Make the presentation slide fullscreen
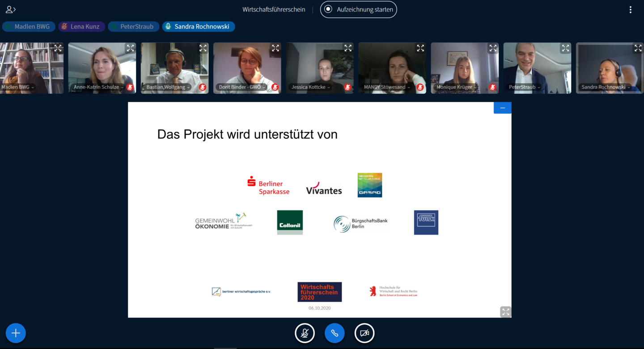 505,312
